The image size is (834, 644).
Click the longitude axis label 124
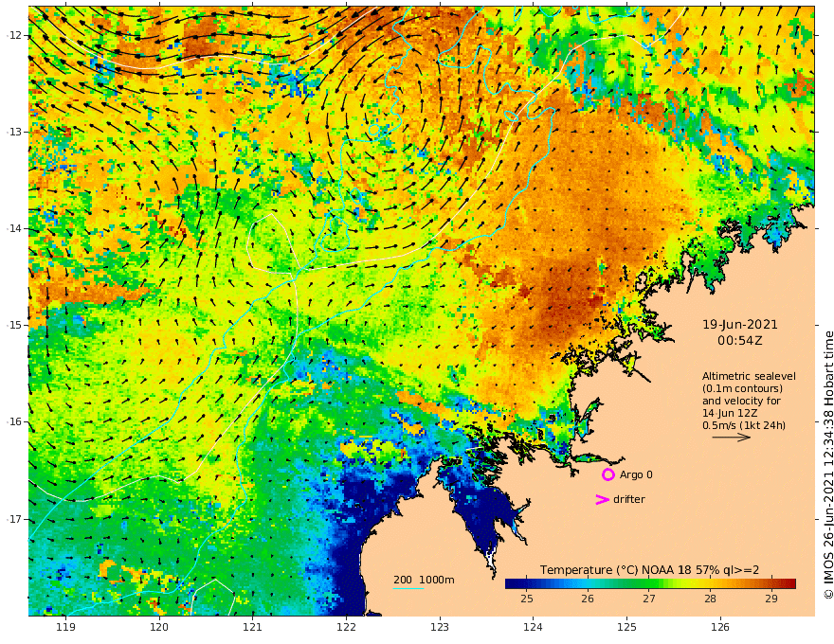click(533, 628)
